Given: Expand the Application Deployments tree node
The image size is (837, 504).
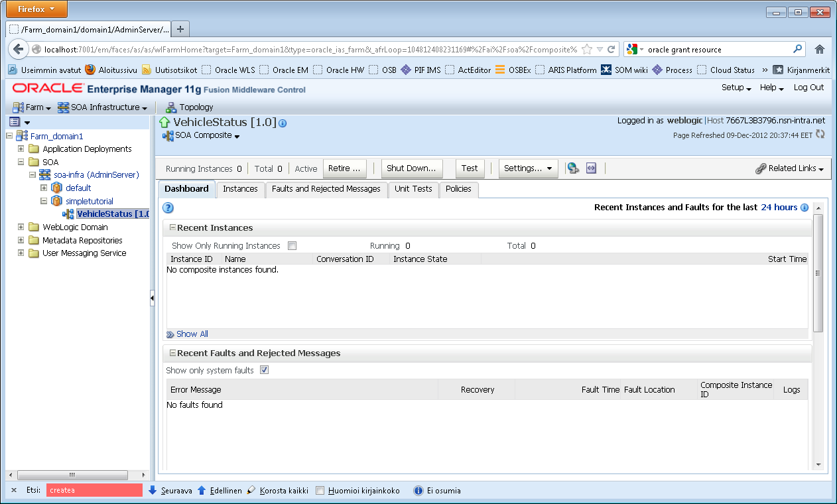Looking at the screenshot, I should click(21, 149).
